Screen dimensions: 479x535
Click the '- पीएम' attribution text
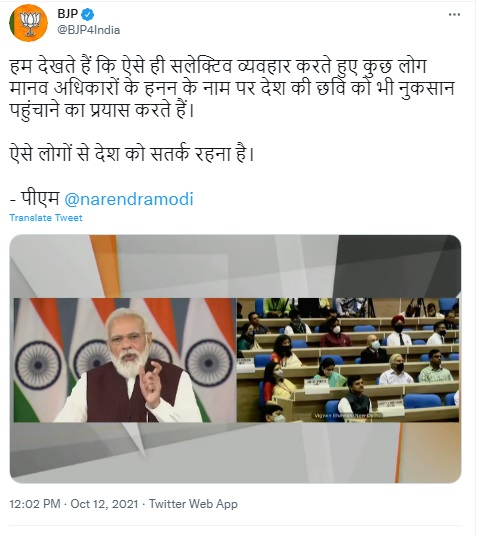pyautogui.click(x=35, y=199)
